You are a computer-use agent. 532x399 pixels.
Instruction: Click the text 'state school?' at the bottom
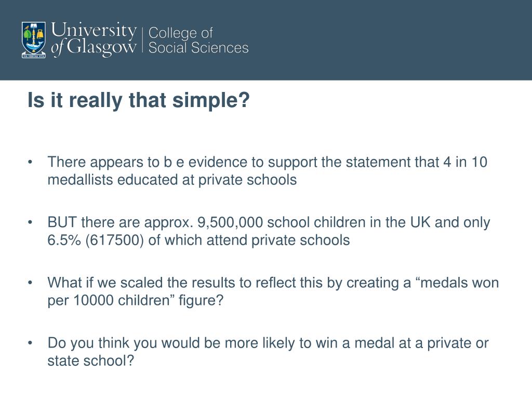point(90,361)
